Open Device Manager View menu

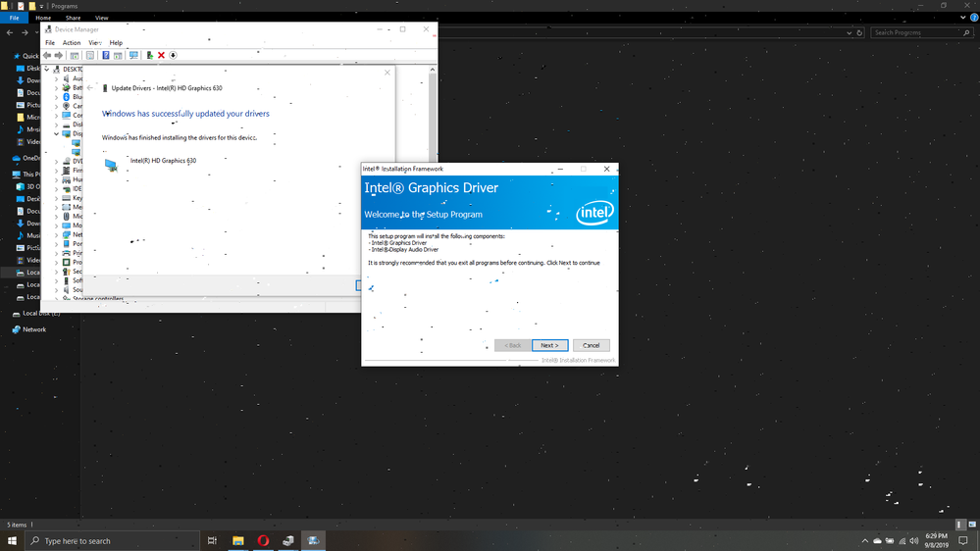[x=94, y=43]
